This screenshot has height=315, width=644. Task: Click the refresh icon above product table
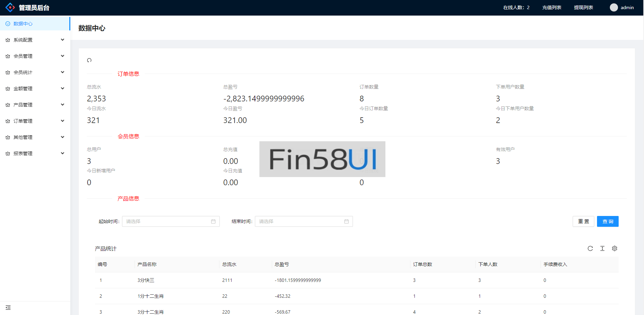tap(590, 248)
